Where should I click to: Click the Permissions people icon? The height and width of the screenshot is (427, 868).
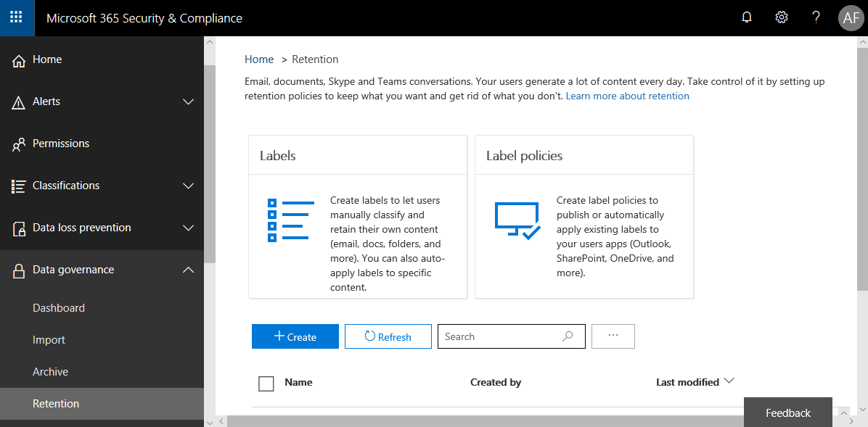click(x=19, y=144)
